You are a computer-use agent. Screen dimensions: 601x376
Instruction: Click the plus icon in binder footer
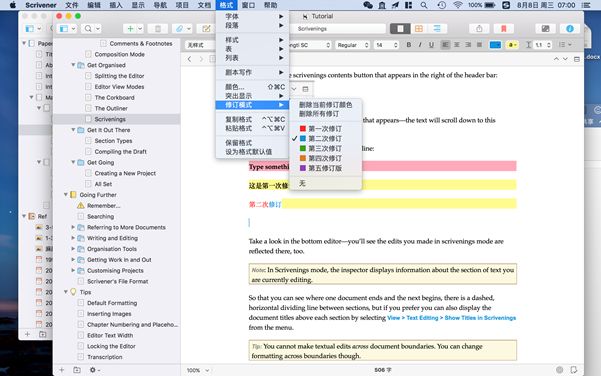(61, 370)
